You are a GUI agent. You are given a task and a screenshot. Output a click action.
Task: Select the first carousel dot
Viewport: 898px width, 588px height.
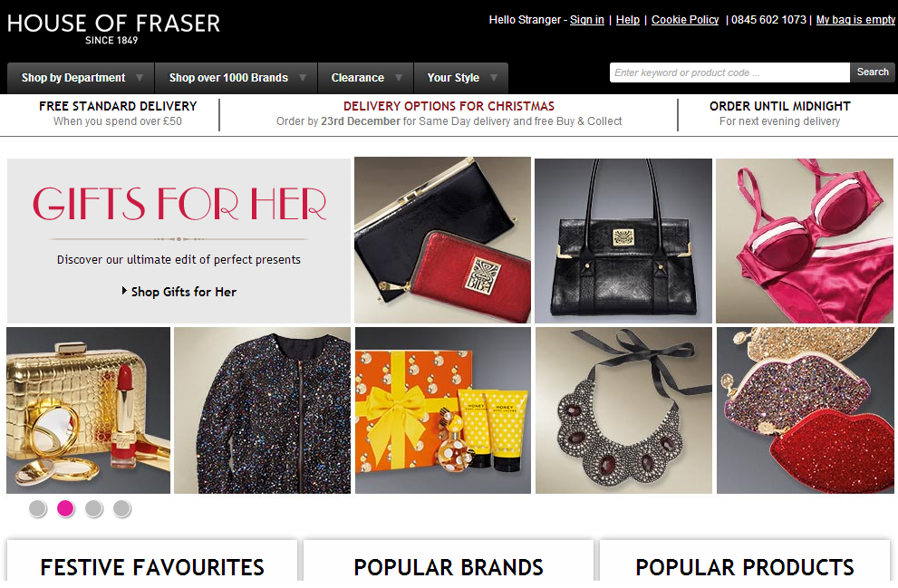point(37,508)
